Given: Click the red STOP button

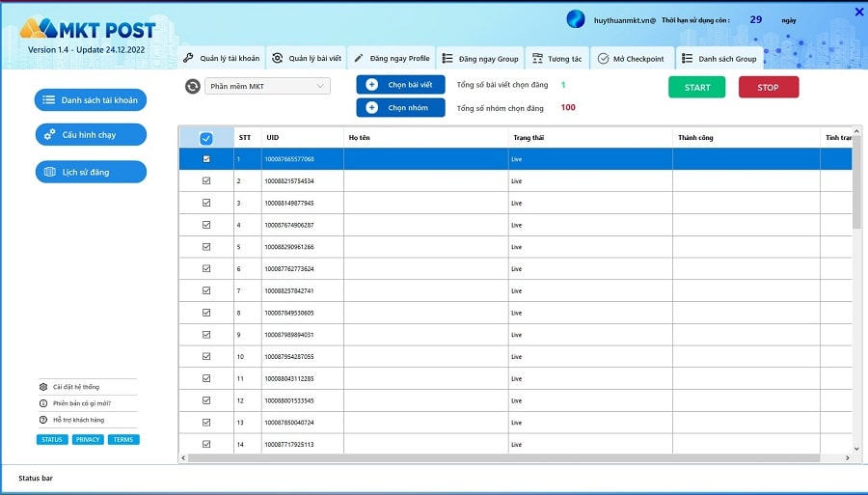Looking at the screenshot, I should (x=769, y=87).
